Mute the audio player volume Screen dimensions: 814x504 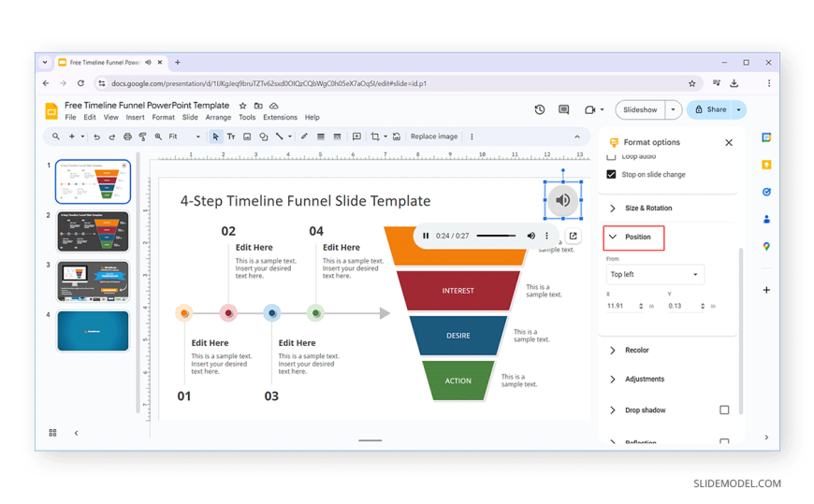pos(531,237)
